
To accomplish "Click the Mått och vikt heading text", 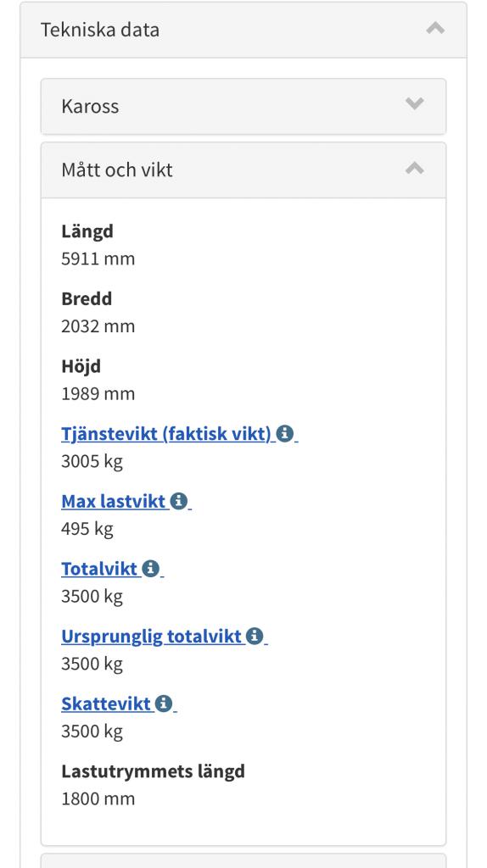I will (x=117, y=170).
